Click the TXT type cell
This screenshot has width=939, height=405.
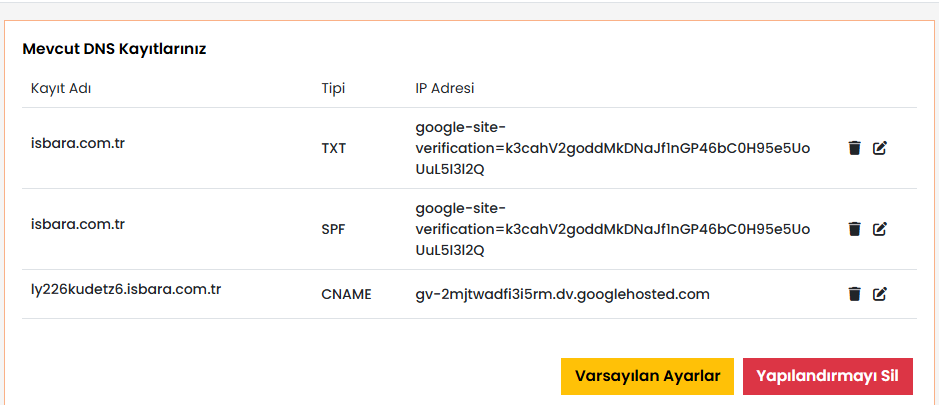tap(334, 148)
